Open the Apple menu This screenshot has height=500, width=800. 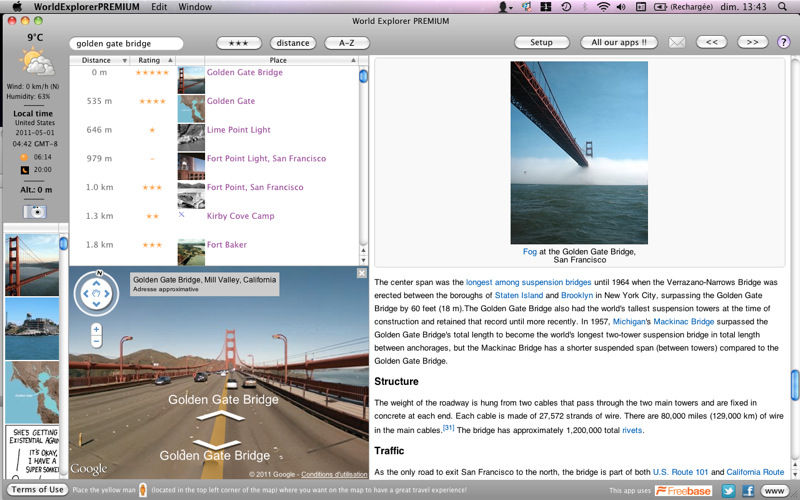pyautogui.click(x=17, y=7)
